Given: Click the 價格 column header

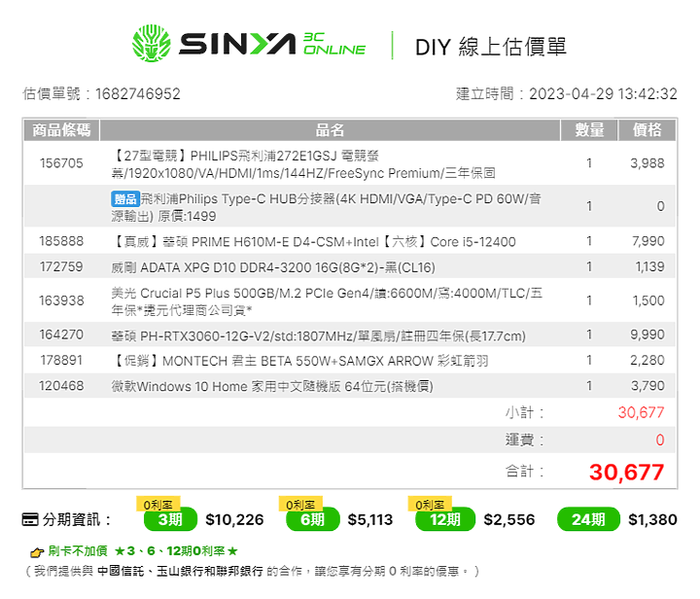Looking at the screenshot, I should pos(647,130).
